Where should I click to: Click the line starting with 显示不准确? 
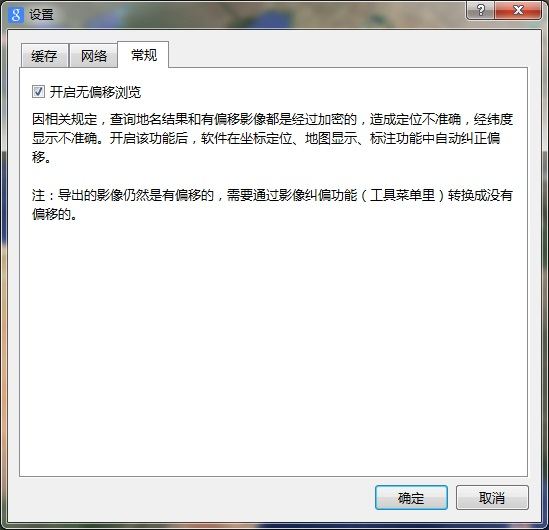click(x=266, y=138)
